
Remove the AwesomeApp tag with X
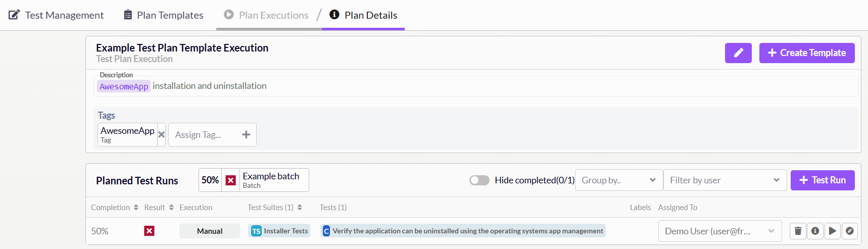161,135
